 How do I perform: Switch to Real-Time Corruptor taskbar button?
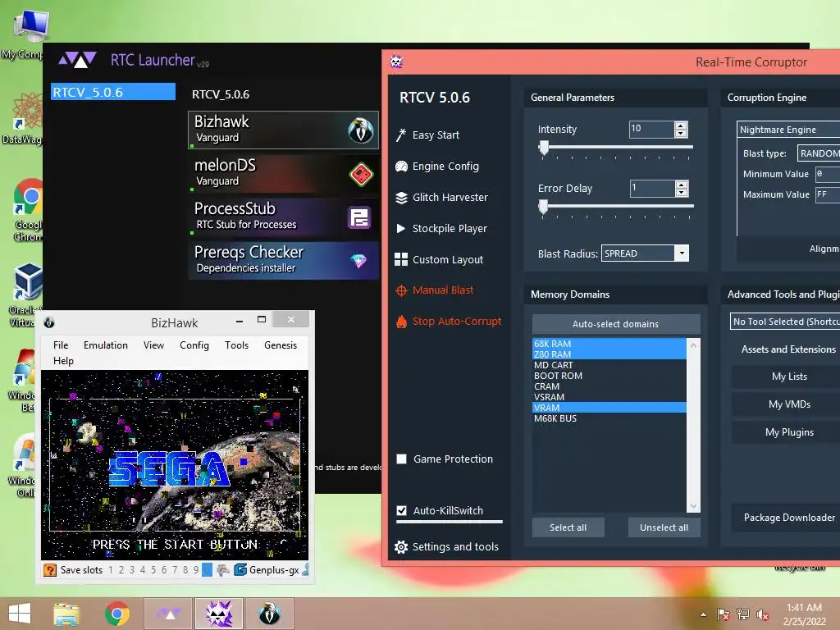(x=219, y=614)
